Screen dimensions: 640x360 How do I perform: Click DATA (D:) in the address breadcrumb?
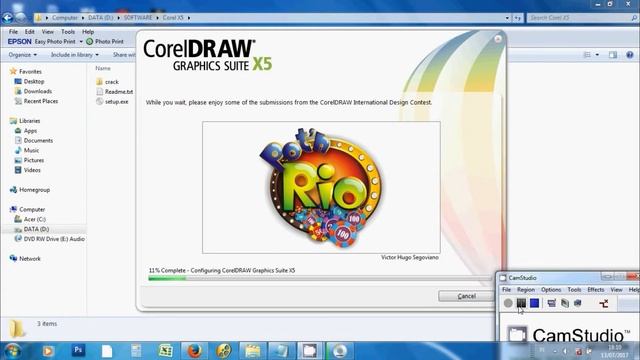[100, 18]
